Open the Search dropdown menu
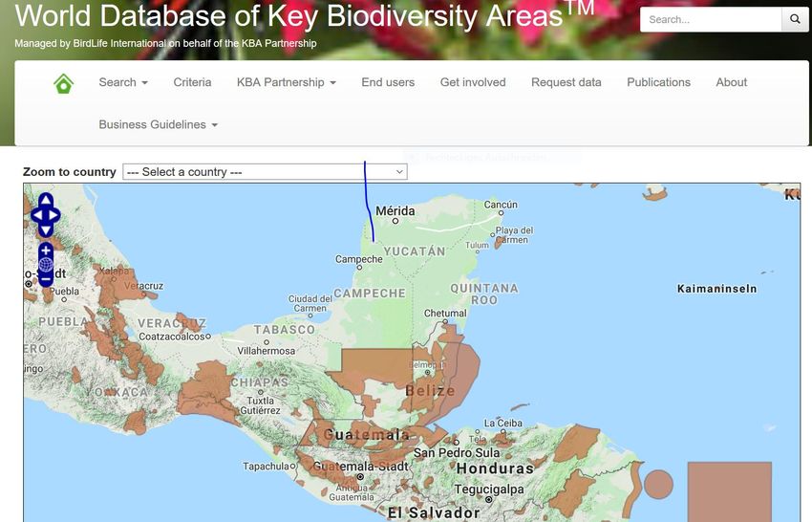Image resolution: width=812 pixels, height=522 pixels. 122,82
